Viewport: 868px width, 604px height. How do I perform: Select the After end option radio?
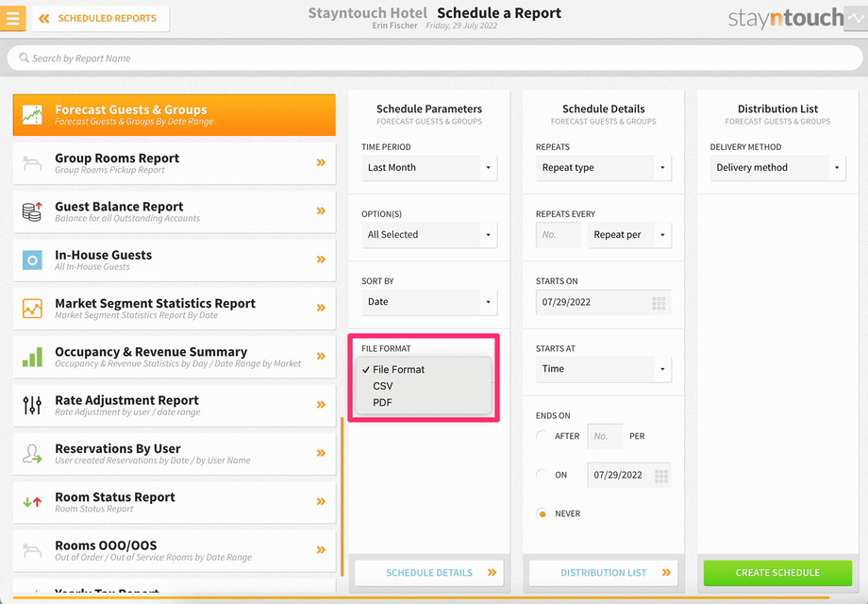tap(542, 436)
